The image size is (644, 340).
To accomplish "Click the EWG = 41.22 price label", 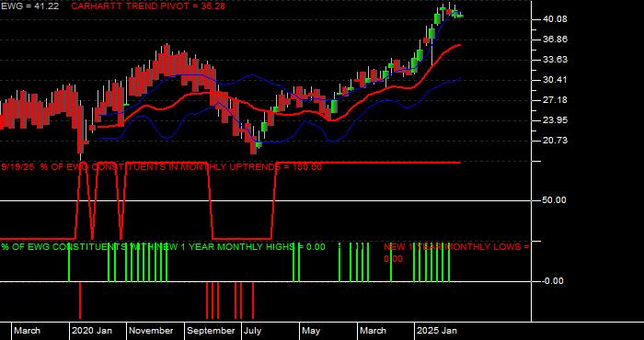I will [29, 6].
